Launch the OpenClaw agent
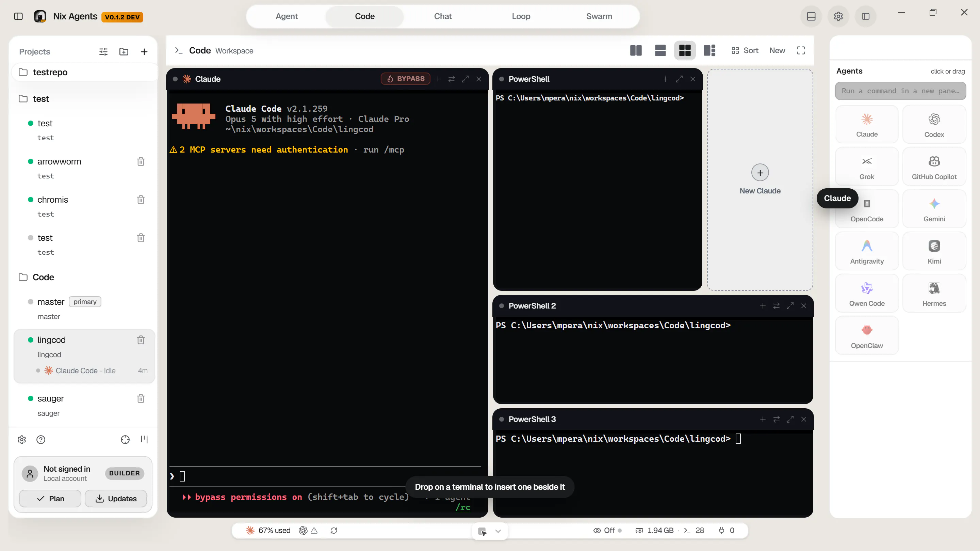The height and width of the screenshot is (551, 980). (867, 336)
